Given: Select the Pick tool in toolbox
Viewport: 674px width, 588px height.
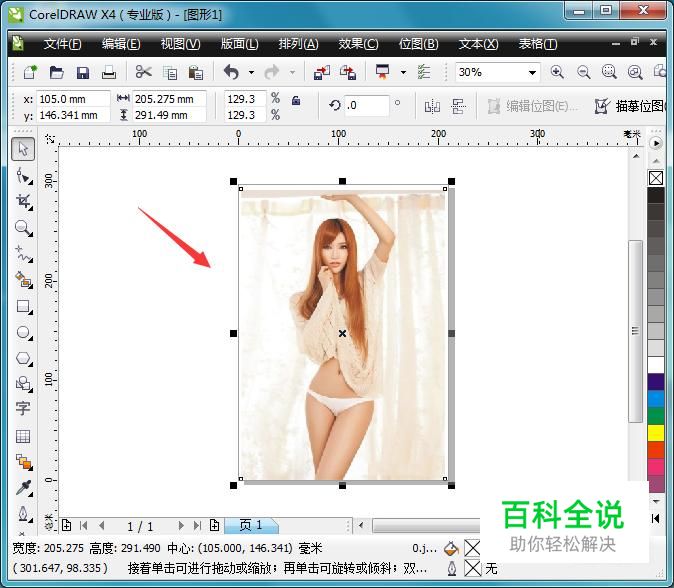Looking at the screenshot, I should tap(23, 149).
